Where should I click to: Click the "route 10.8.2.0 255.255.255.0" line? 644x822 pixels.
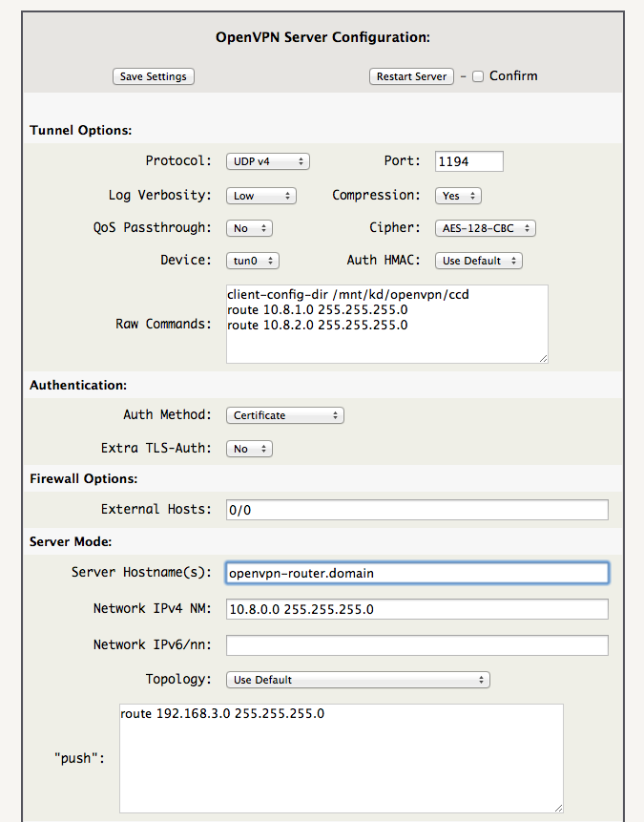click(318, 325)
